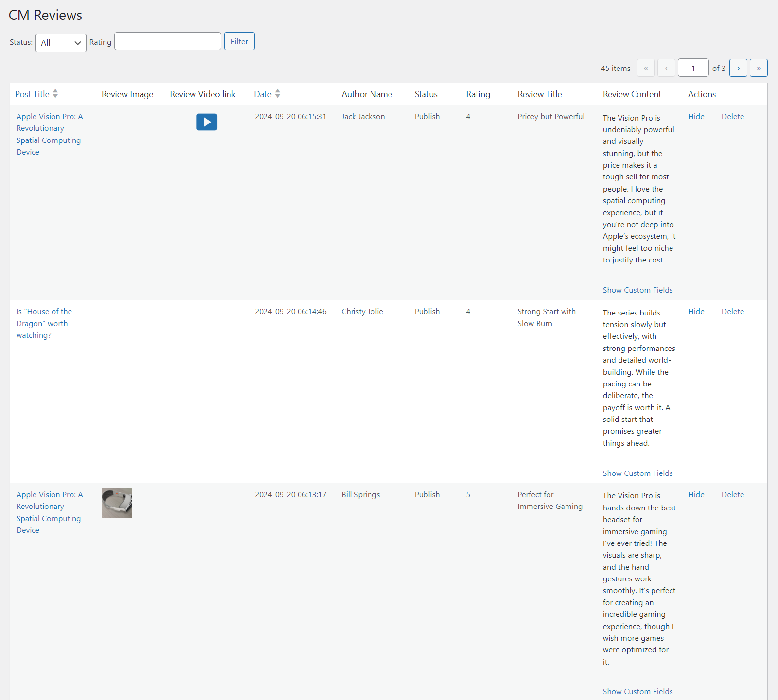Select date 2024-09-20 06:15:31
Viewport: 778px width, 700px height.
pos(291,117)
